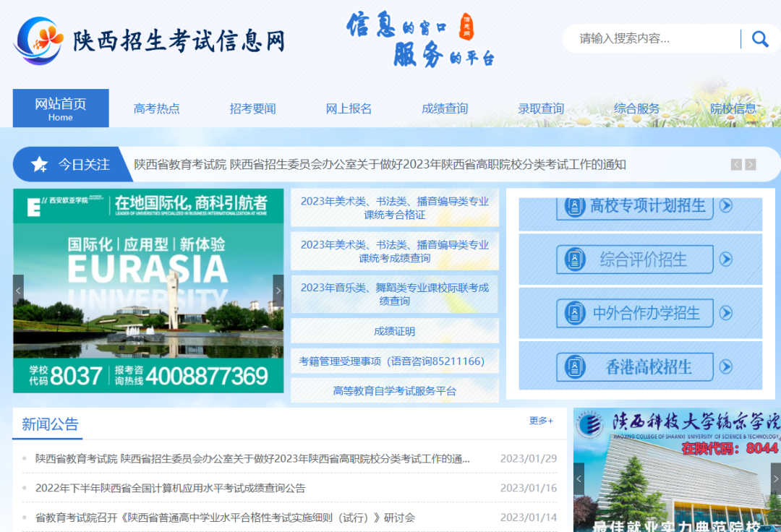Screen dimensions: 781x532
Task: Click the site logo emblem
Action: coord(40,40)
